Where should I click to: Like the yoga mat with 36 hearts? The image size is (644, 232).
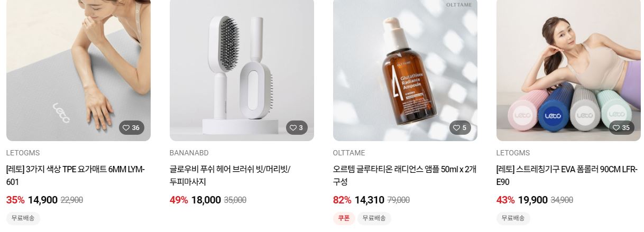pyautogui.click(x=131, y=128)
